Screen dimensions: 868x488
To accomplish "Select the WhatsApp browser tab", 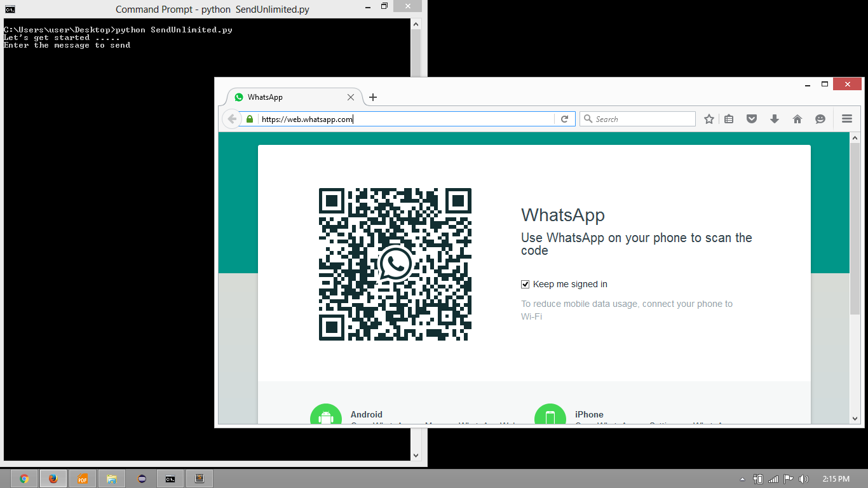I will [x=294, y=97].
